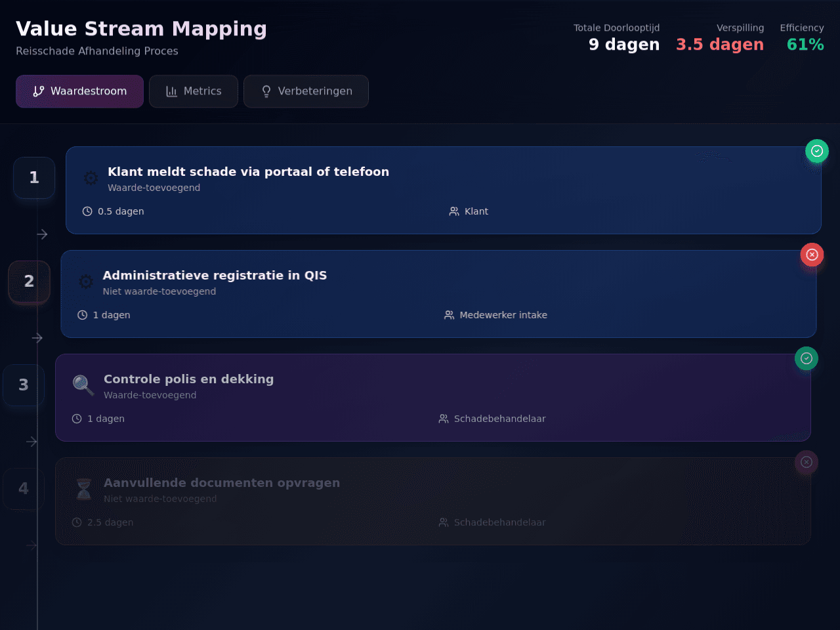Open the Aanvullende documenten opvragen title
The height and width of the screenshot is (630, 840).
coord(222,483)
